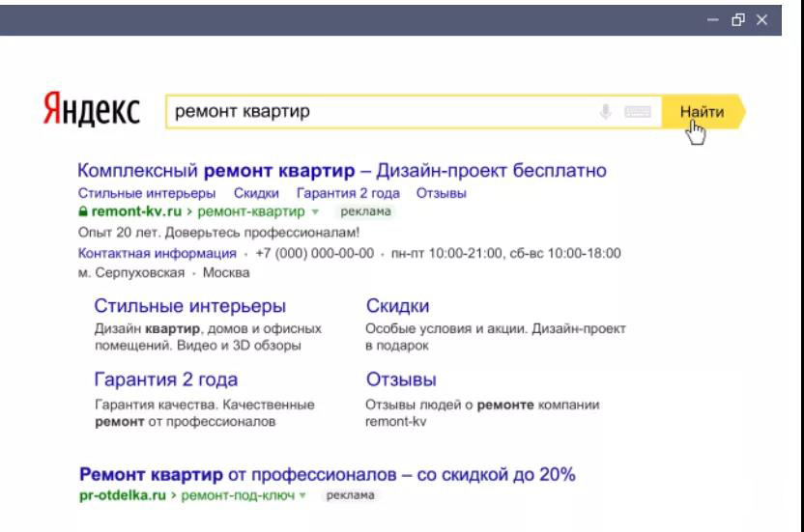Click the green lock icon beside remont-kv.ru
804x532 pixels.
81,210
